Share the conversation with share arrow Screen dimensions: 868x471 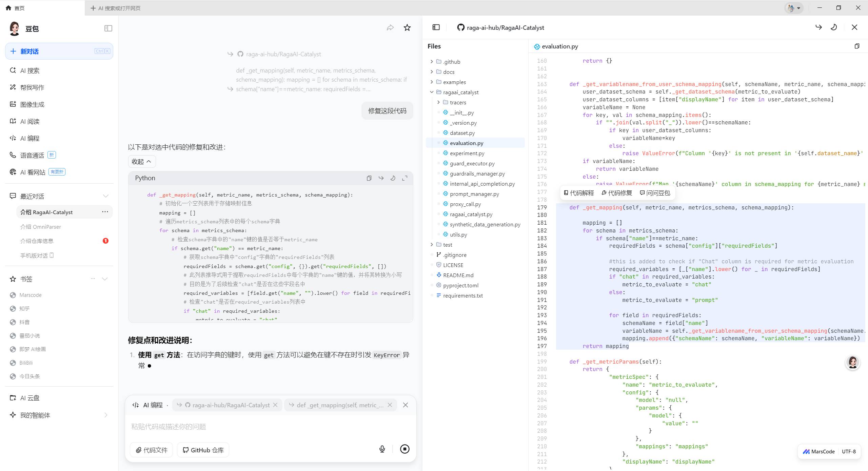(390, 27)
